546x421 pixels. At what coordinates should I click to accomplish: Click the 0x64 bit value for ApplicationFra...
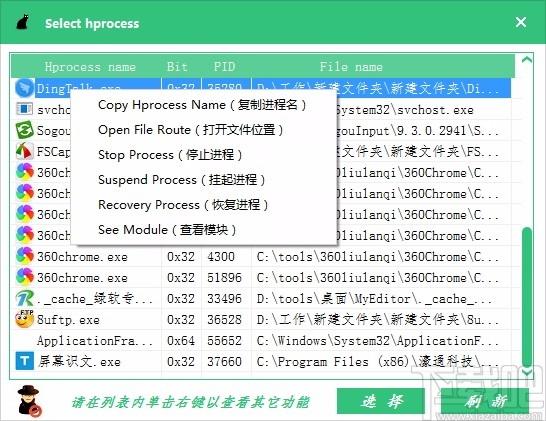(x=181, y=341)
